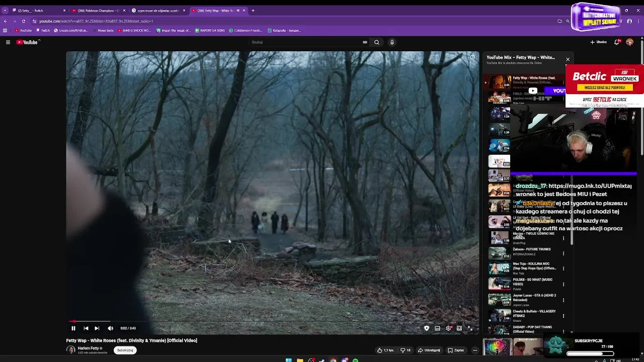644x362 pixels.
Task: Open YouTube notifications bell
Action: pos(617,42)
